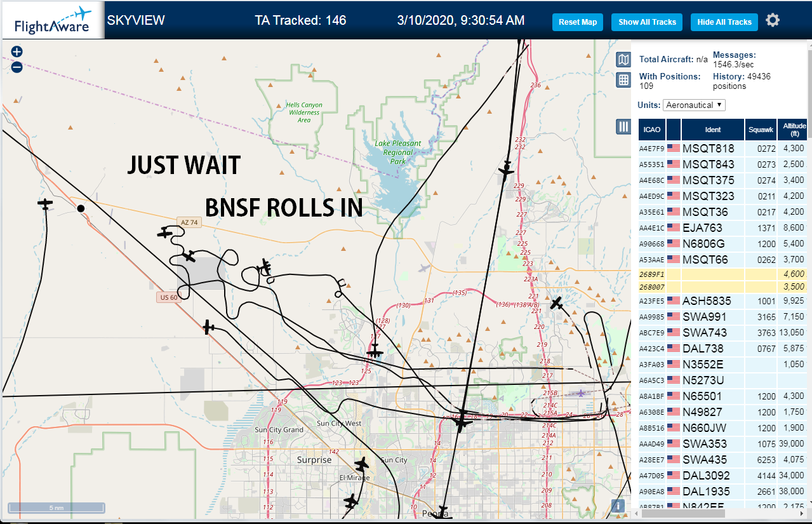Click Hide All Tracks button
The width and height of the screenshot is (812, 524).
coord(724,22)
